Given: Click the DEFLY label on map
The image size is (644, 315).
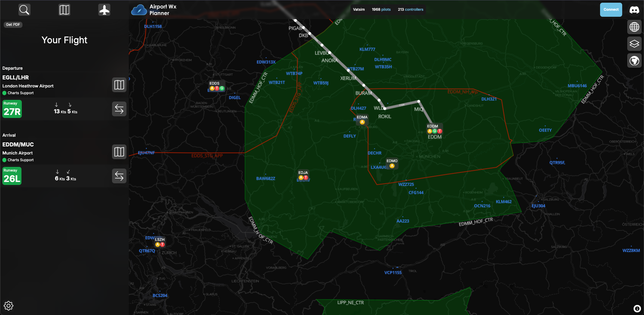Looking at the screenshot, I should [x=350, y=136].
